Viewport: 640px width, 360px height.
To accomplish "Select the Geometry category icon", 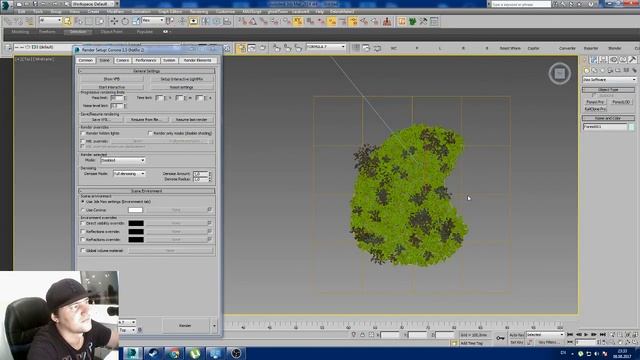I will coord(587,70).
